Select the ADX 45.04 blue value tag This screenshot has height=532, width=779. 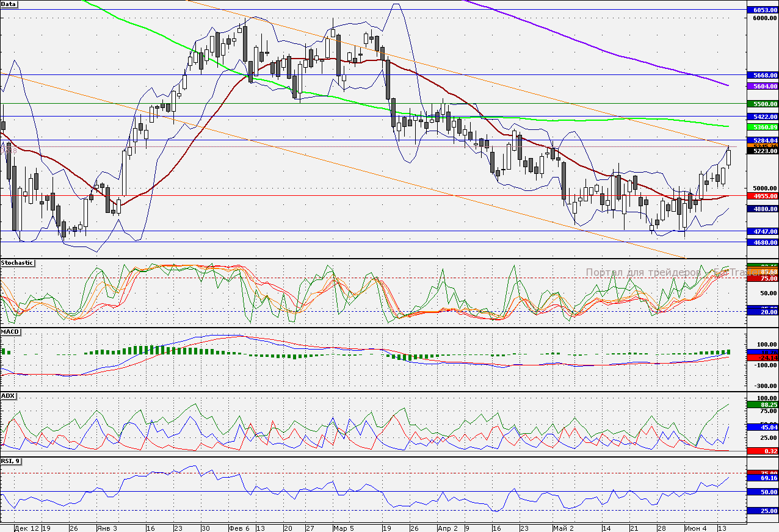pos(763,428)
